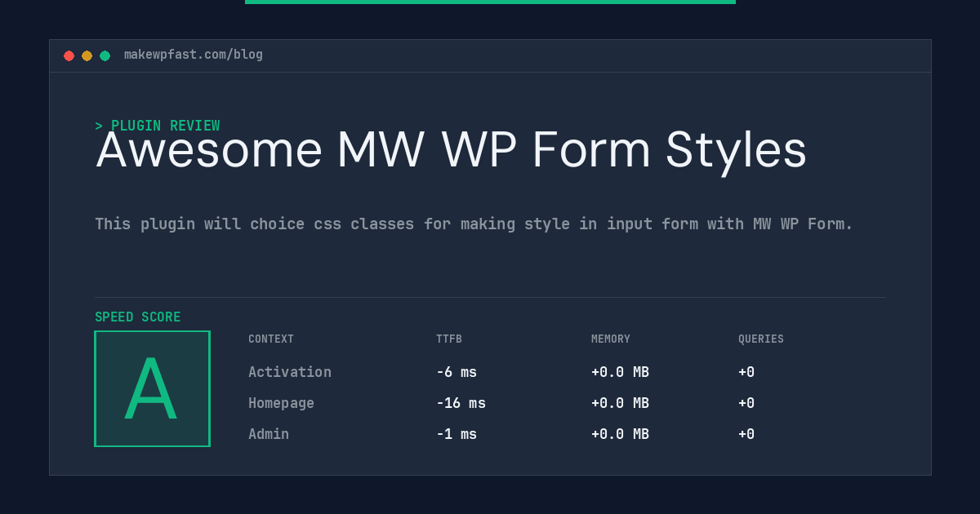Screen dimensions: 980x514
Task: Click the Activation memory '+0.0 MB' value
Action: point(620,372)
